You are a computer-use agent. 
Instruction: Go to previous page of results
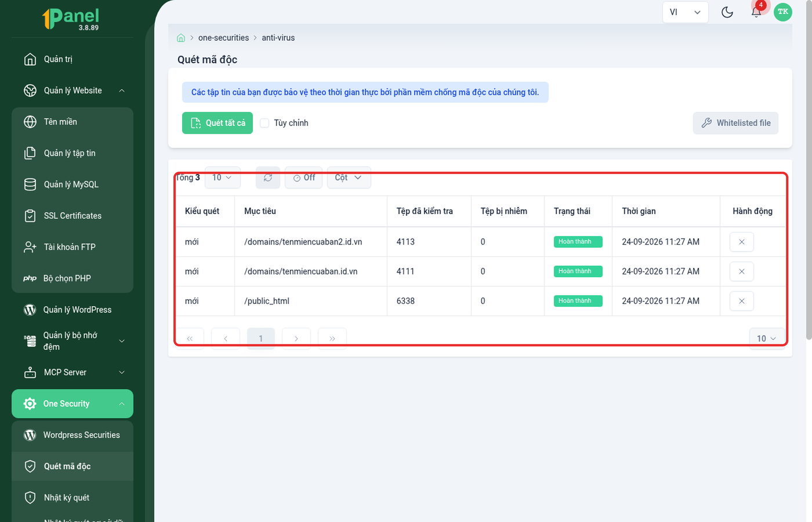(x=226, y=339)
